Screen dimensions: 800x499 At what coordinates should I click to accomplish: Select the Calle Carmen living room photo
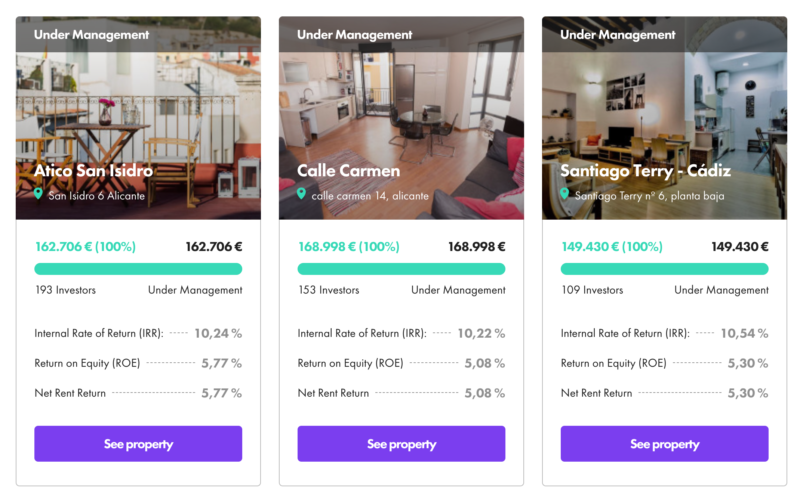pos(402,118)
